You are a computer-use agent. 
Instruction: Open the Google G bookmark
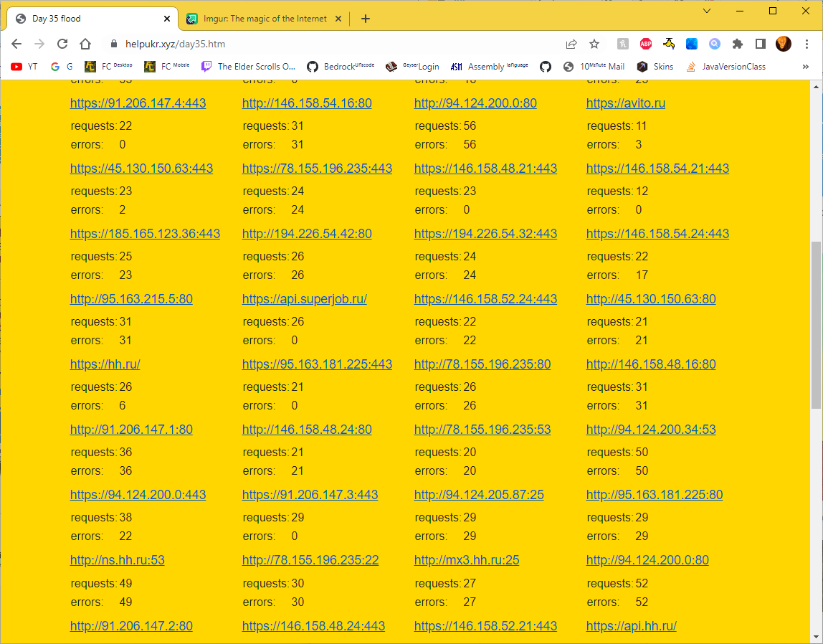[x=62, y=67]
